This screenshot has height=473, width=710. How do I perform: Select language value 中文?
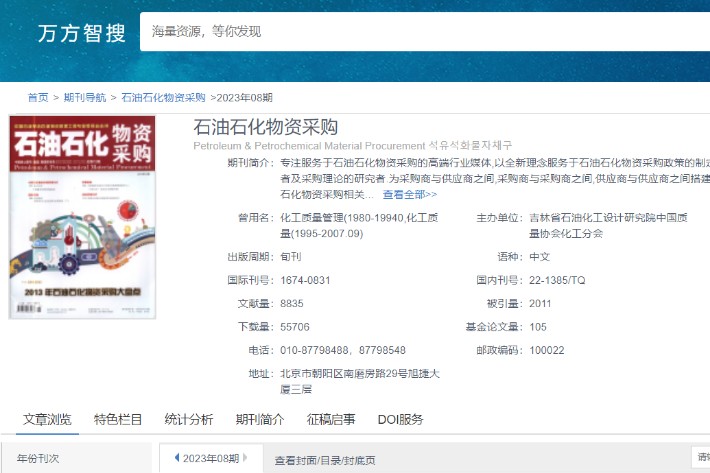tap(539, 257)
